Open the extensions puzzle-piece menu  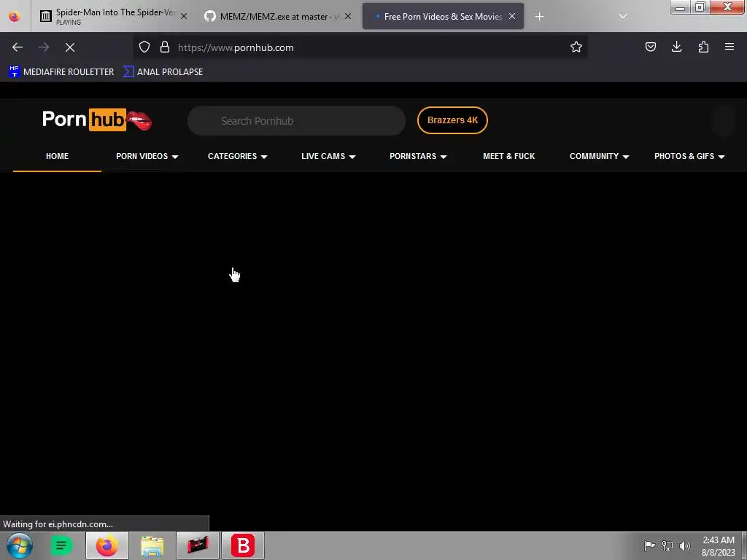[703, 47]
